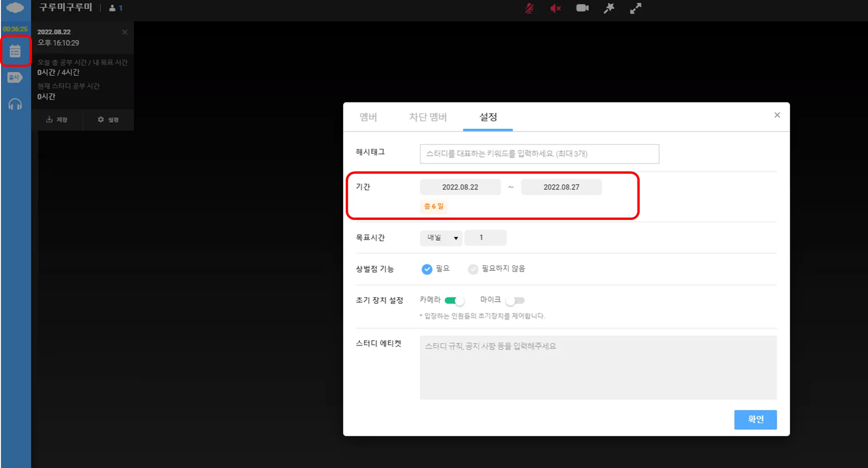Click the 오후 16:10:29 time text

pos(58,43)
